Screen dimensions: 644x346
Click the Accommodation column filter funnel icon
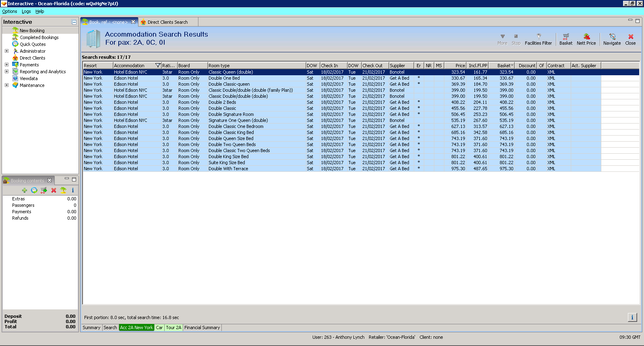click(158, 66)
